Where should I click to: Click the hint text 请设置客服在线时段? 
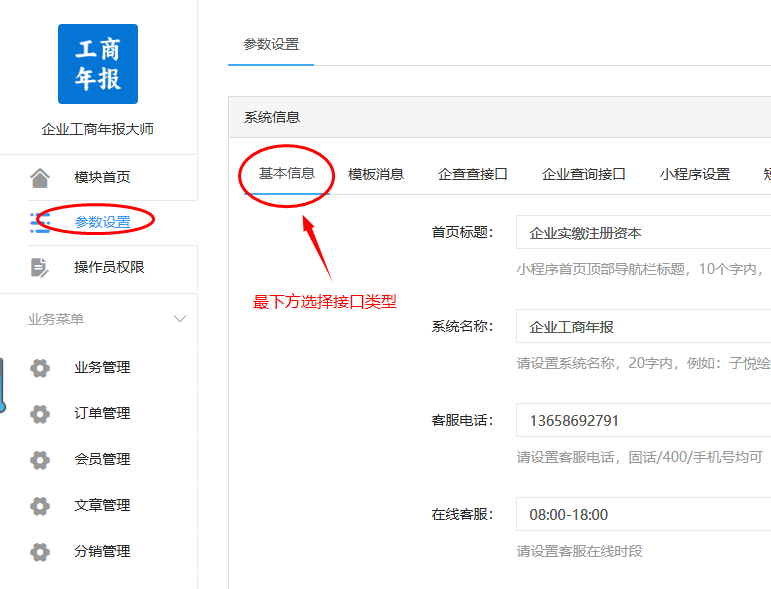(x=579, y=551)
